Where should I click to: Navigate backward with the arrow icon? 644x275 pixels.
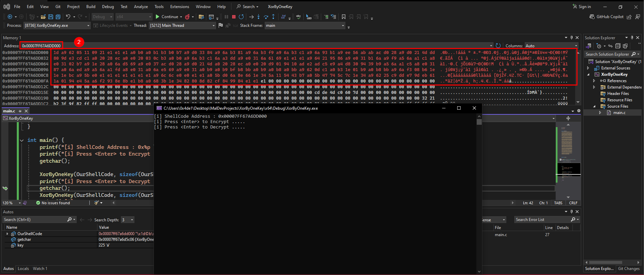[10, 17]
